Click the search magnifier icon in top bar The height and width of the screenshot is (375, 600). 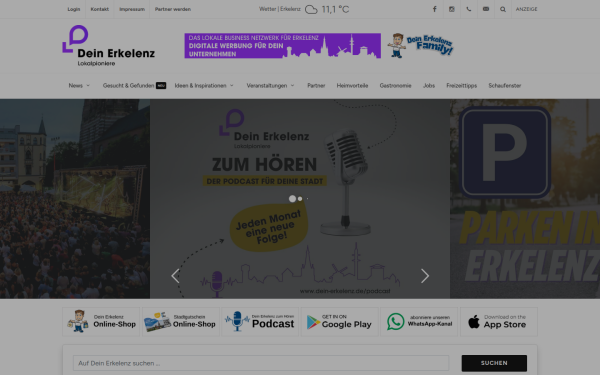[503, 9]
